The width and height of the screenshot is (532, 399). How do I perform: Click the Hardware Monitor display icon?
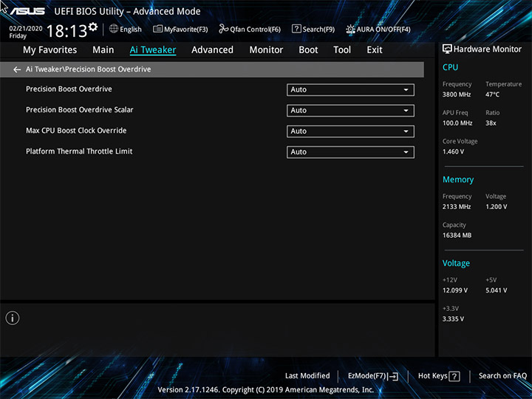point(447,49)
